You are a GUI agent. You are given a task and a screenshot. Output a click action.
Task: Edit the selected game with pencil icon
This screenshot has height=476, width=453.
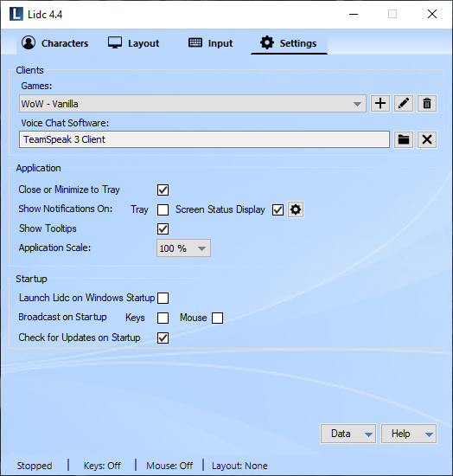click(x=403, y=104)
